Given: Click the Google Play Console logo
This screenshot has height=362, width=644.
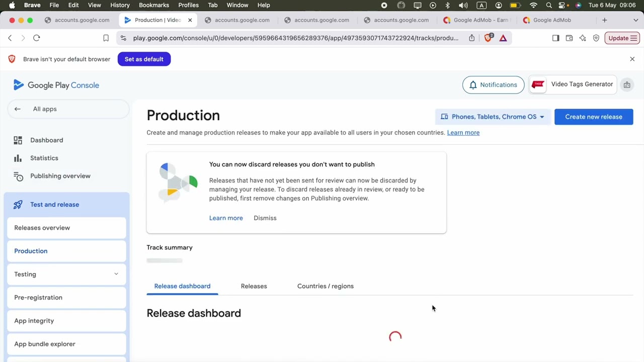Looking at the screenshot, I should click(56, 85).
